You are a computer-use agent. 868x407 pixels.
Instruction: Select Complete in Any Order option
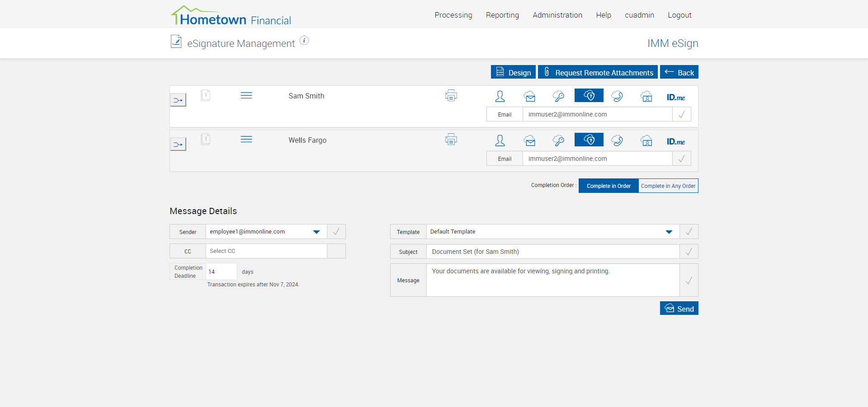(x=668, y=186)
